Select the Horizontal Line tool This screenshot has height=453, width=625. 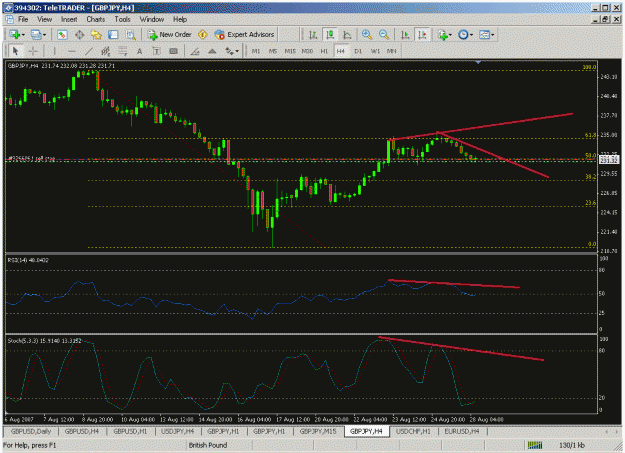click(x=72, y=51)
